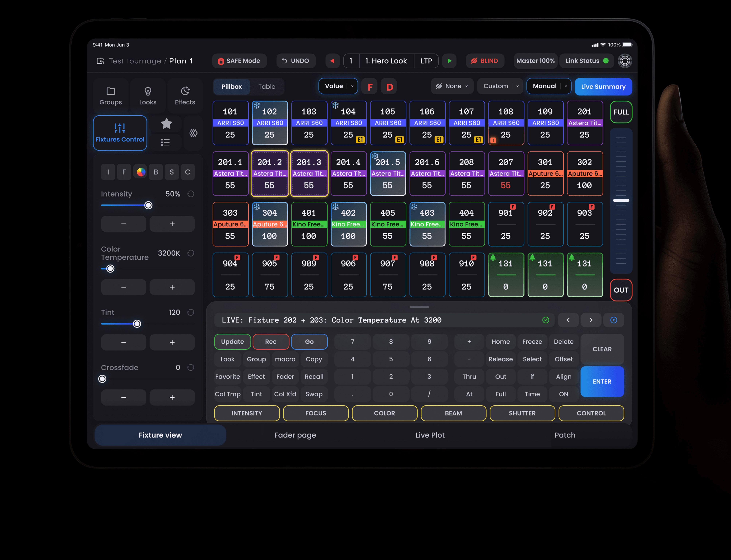The width and height of the screenshot is (731, 560).
Task: Click the Tint slider handle
Action: coord(137,324)
